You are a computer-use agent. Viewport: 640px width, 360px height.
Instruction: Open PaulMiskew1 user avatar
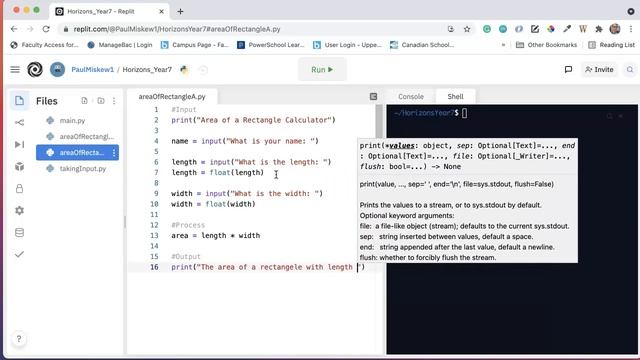click(57, 69)
